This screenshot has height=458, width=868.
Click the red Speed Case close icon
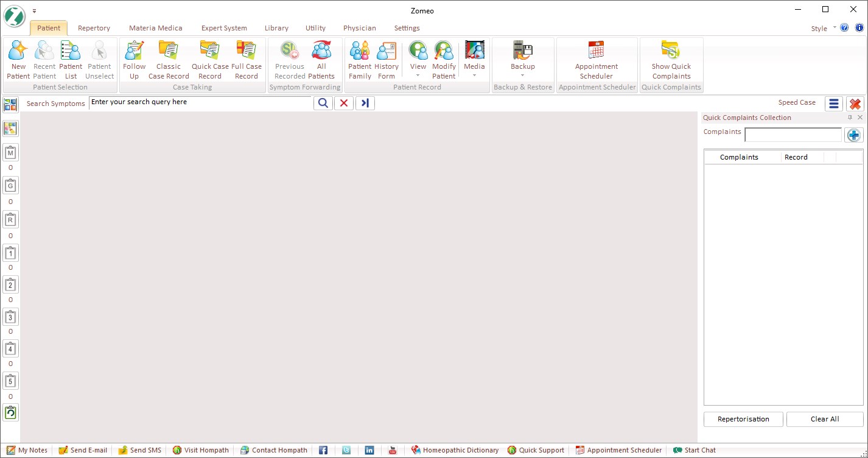coord(855,104)
